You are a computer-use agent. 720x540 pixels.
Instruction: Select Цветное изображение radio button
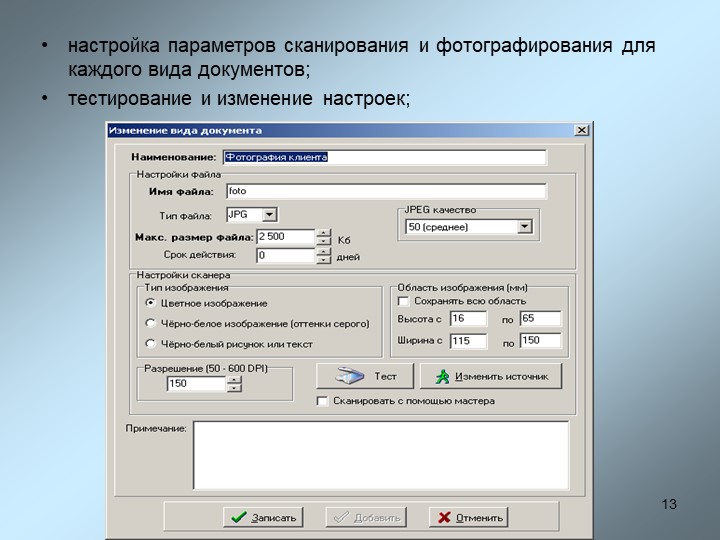150,303
